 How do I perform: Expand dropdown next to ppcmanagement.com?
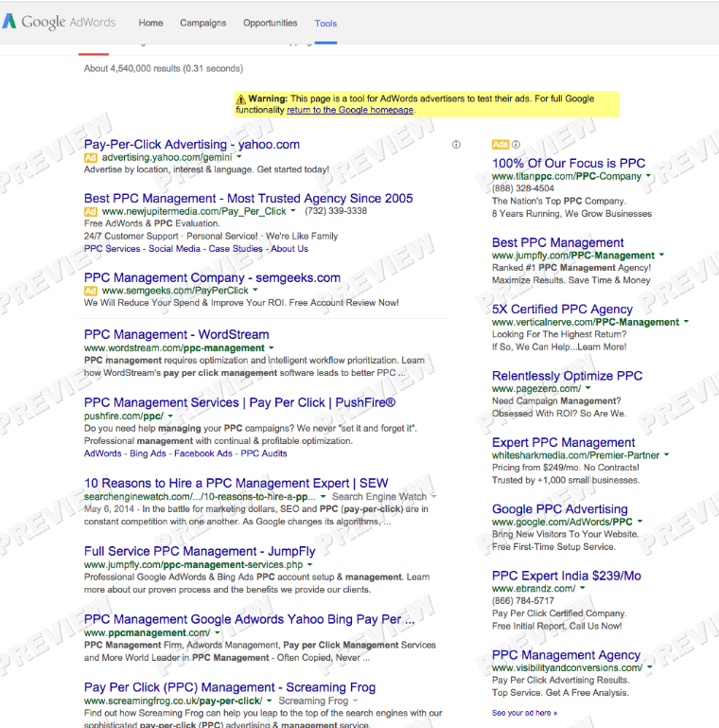218,632
